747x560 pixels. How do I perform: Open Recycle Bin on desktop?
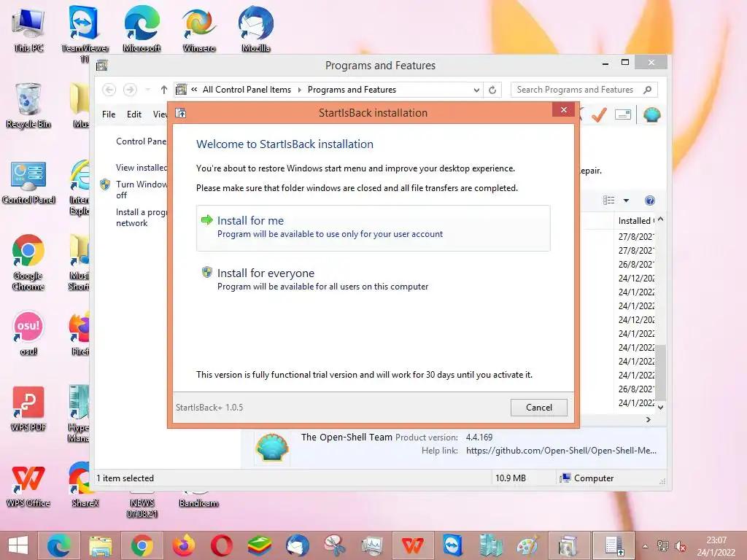pyautogui.click(x=28, y=106)
